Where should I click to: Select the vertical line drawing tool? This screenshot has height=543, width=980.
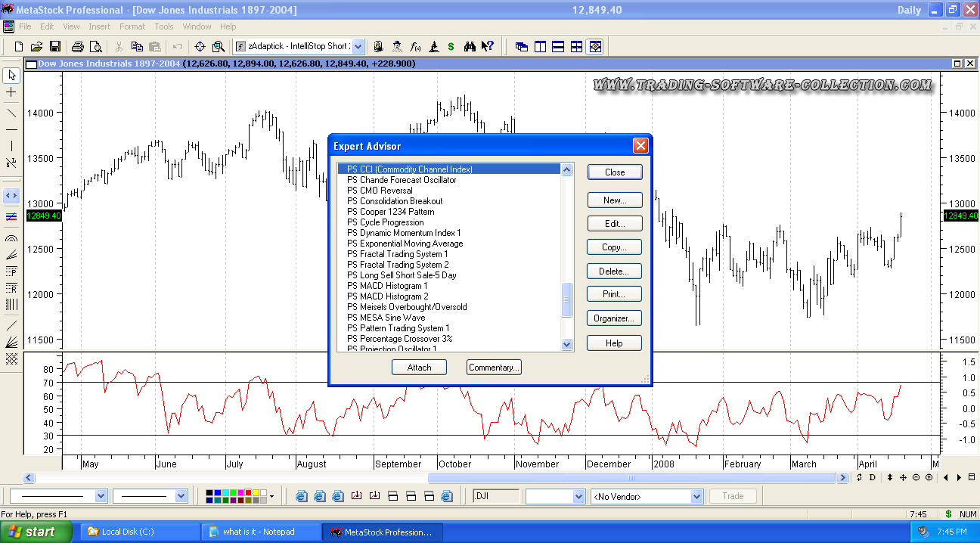[11, 145]
